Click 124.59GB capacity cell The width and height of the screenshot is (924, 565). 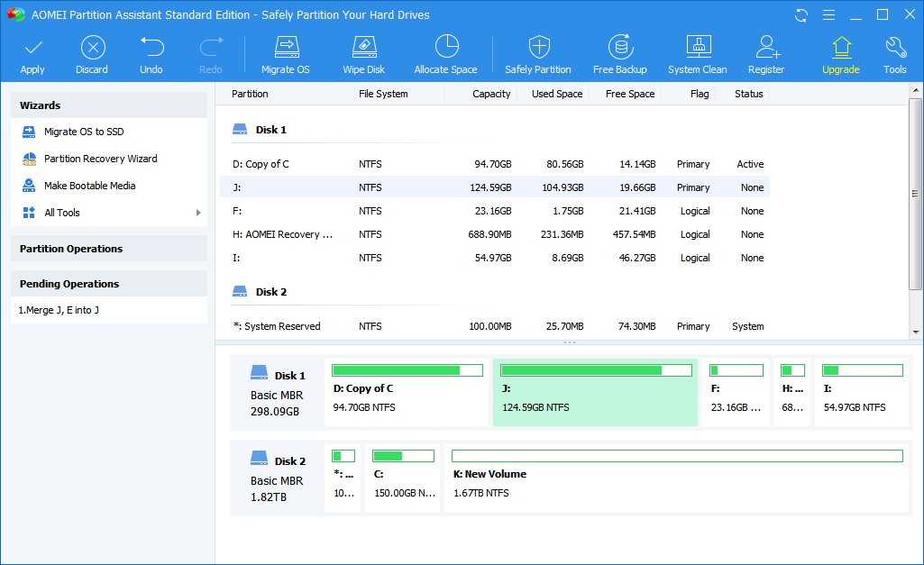coord(490,188)
